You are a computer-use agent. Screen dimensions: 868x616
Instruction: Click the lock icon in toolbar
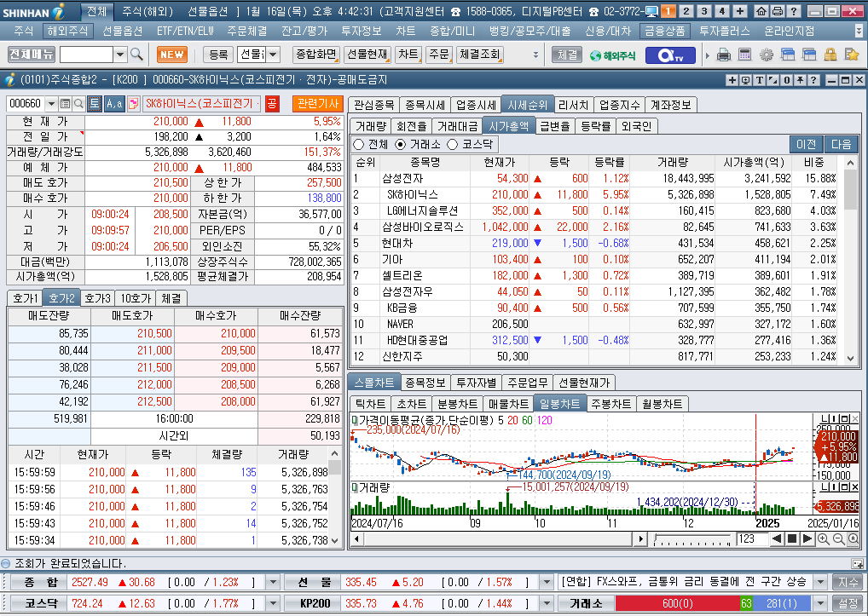830,55
